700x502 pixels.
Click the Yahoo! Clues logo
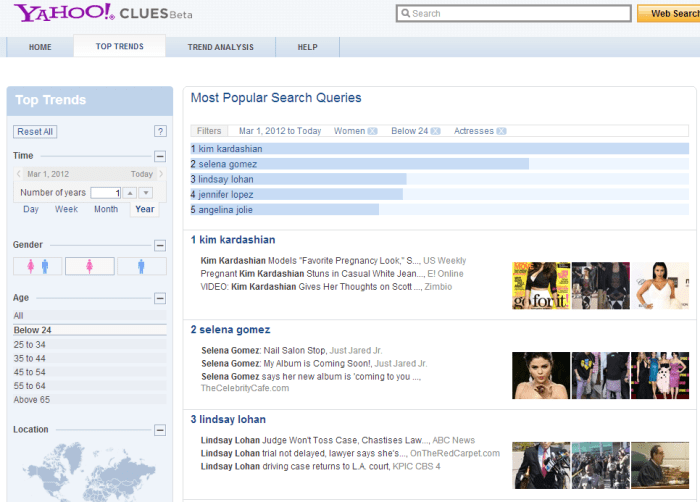coord(103,13)
